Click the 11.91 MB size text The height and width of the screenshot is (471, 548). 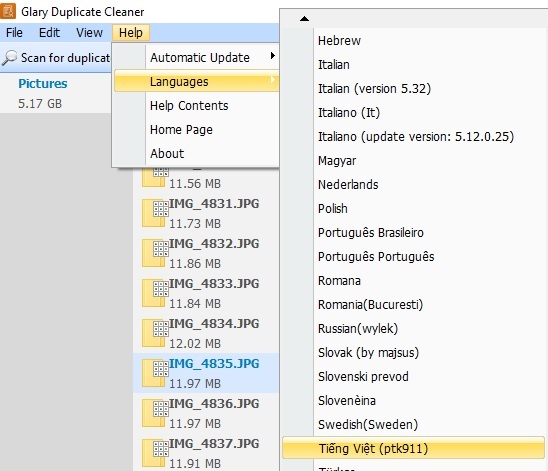(x=195, y=464)
